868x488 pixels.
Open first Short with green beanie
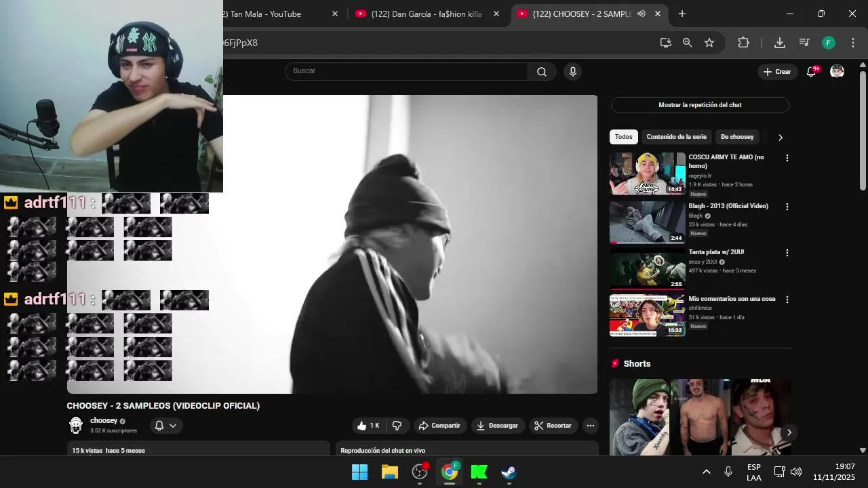(x=639, y=417)
